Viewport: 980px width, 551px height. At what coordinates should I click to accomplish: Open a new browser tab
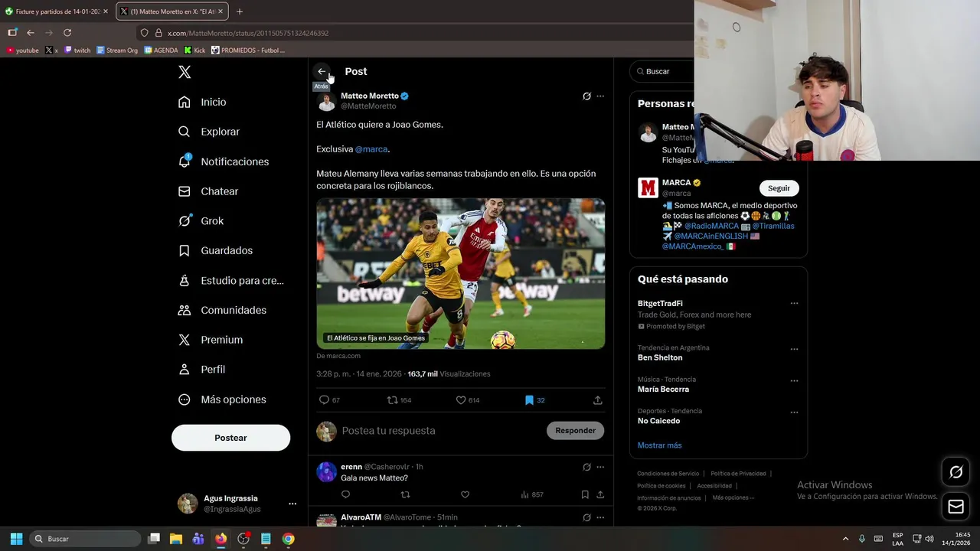pos(240,11)
